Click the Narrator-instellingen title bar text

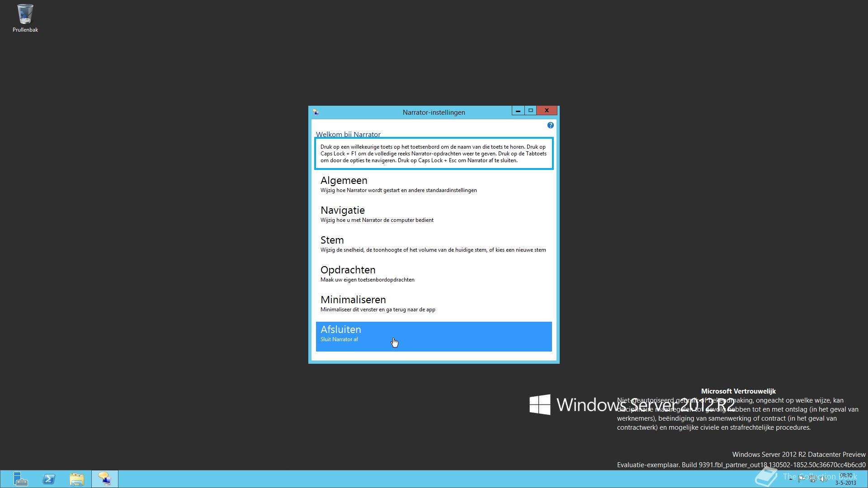click(x=434, y=113)
